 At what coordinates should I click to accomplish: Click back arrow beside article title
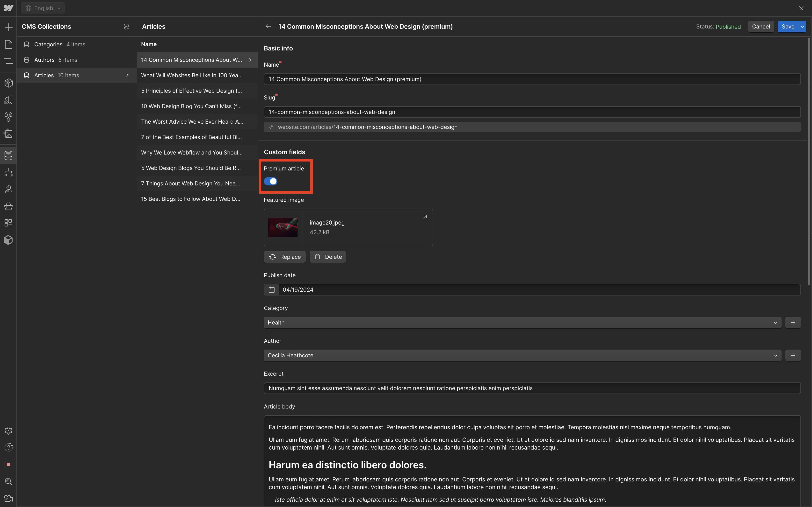[x=268, y=27]
